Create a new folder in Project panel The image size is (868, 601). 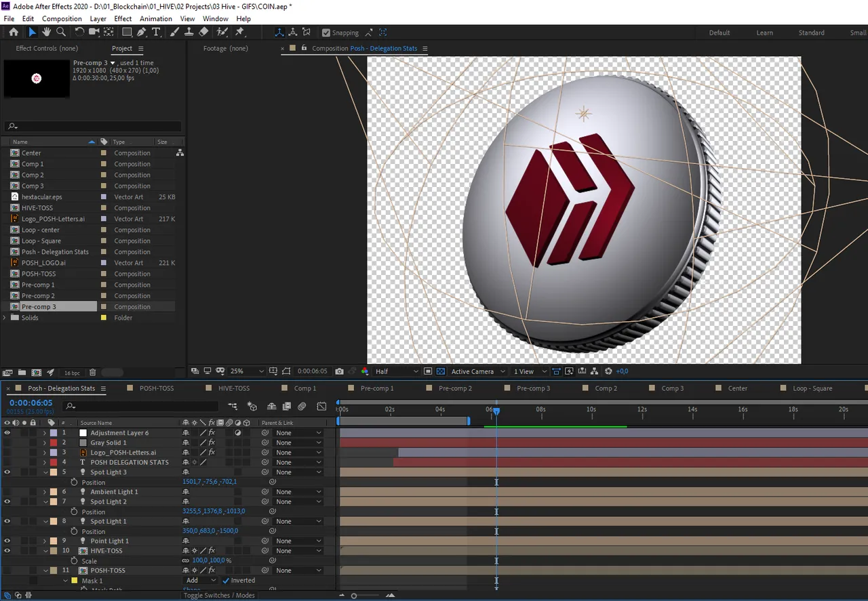(22, 373)
